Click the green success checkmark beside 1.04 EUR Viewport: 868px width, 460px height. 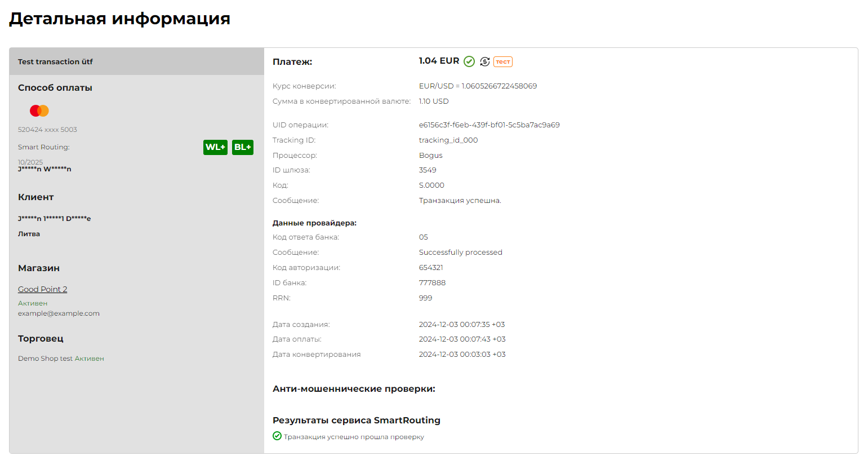click(x=469, y=61)
